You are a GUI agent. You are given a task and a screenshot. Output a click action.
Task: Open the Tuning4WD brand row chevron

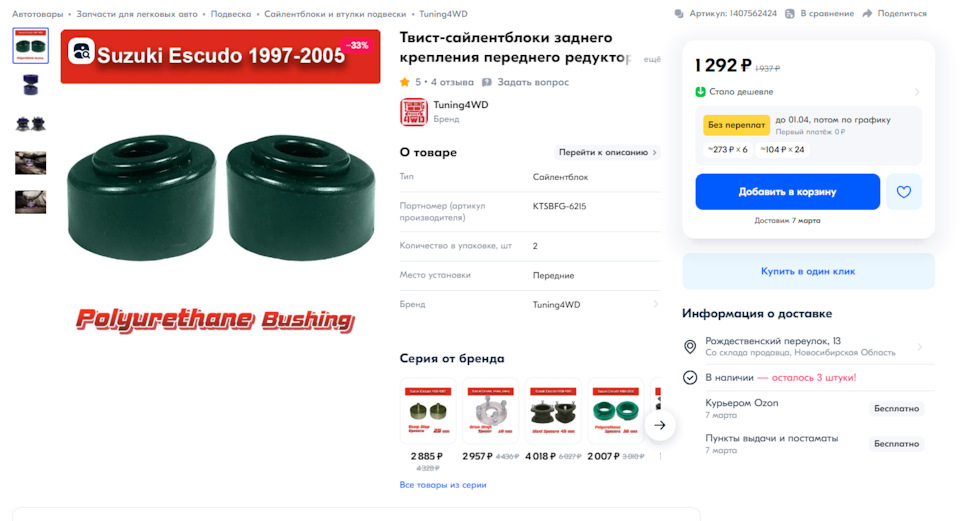[655, 304]
